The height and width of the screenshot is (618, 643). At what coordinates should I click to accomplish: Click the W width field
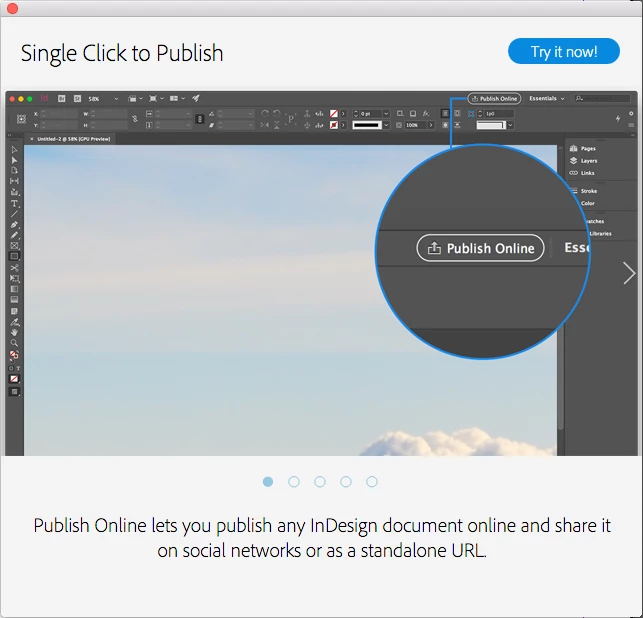109,114
